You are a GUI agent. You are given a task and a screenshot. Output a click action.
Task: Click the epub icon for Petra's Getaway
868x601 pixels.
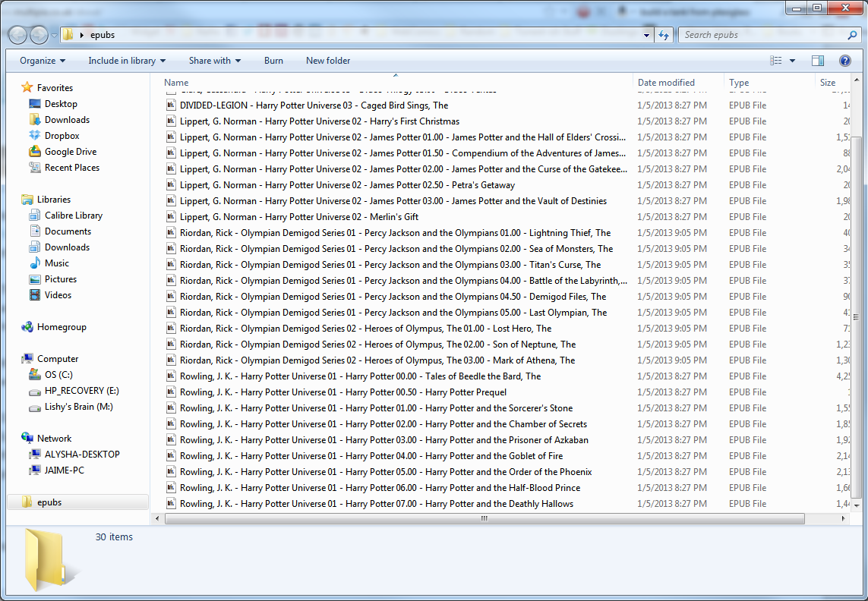point(171,185)
